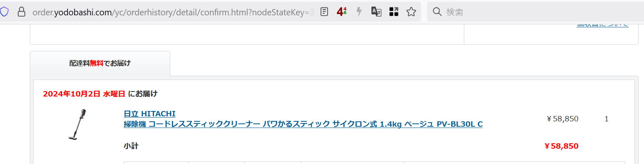Open the tracking protection shield icon

4,12
